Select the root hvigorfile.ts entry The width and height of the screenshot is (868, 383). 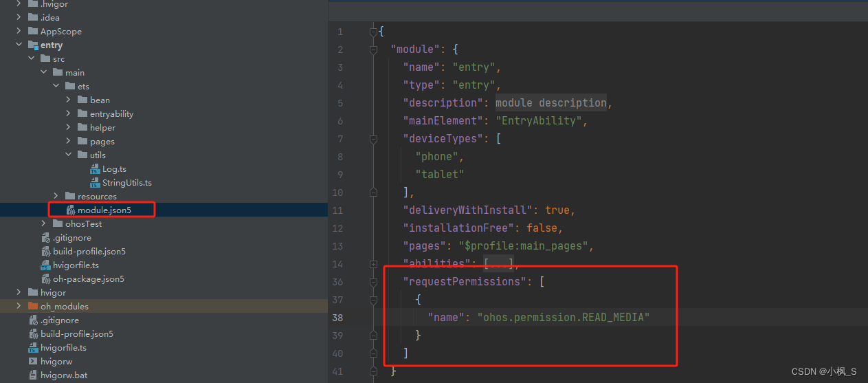[x=63, y=347]
